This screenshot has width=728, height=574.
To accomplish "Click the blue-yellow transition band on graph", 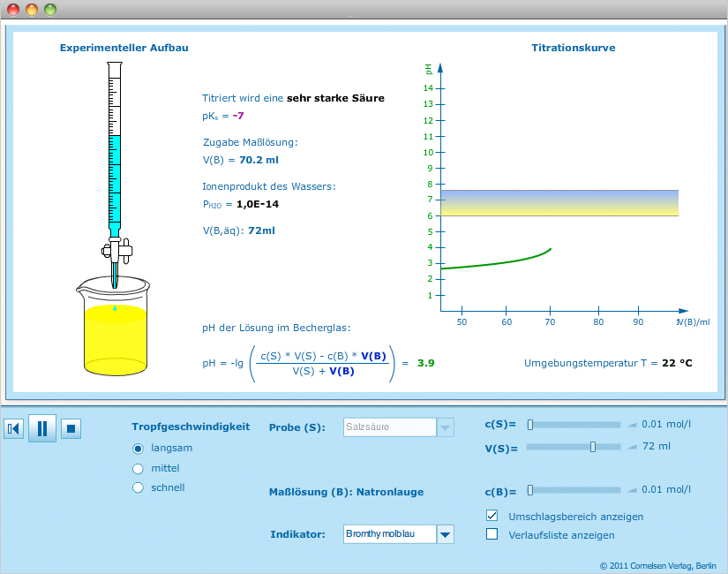I will click(559, 203).
